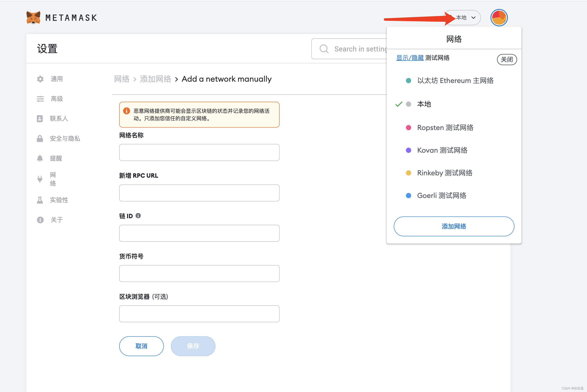Open the 提醒 settings tab
Viewport: 587px width, 392px height.
click(56, 158)
